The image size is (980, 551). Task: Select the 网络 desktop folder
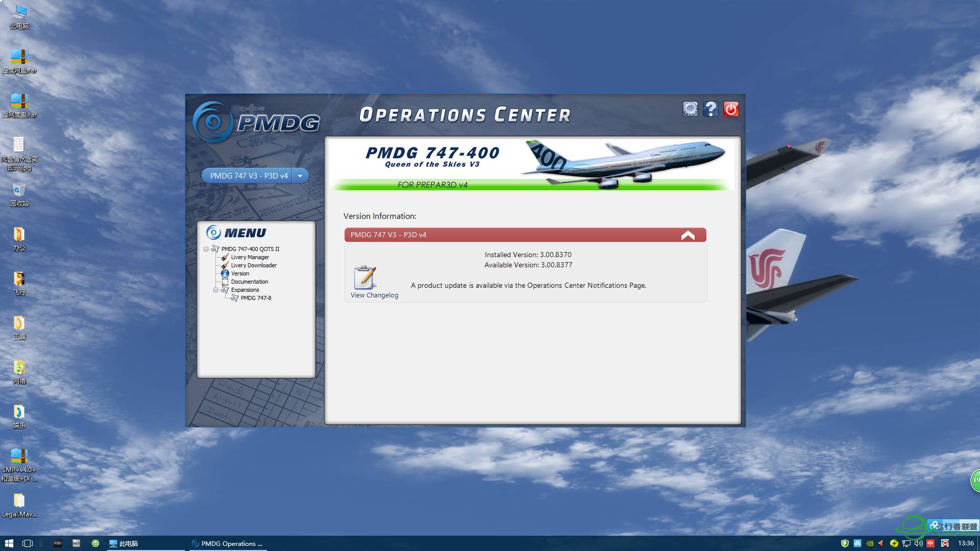tap(19, 372)
